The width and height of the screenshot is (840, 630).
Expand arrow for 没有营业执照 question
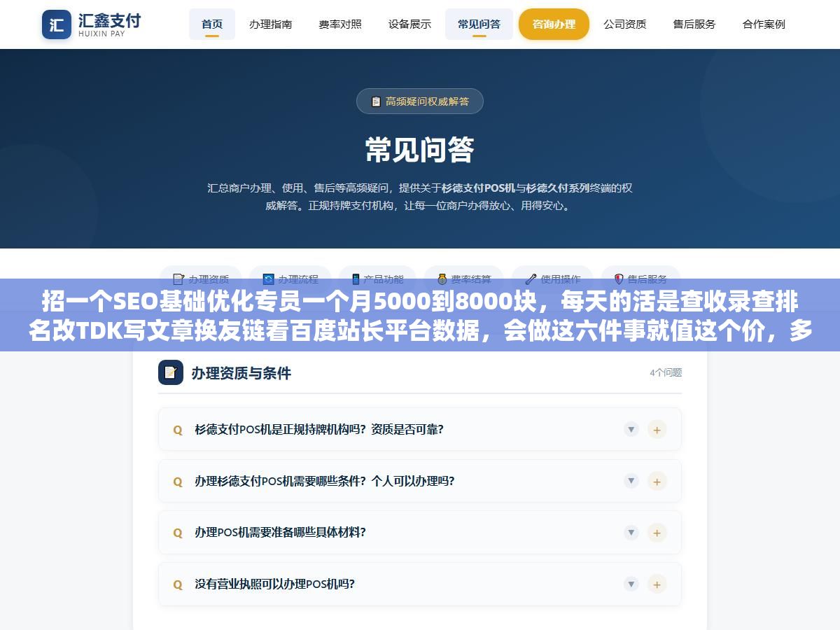(631, 584)
